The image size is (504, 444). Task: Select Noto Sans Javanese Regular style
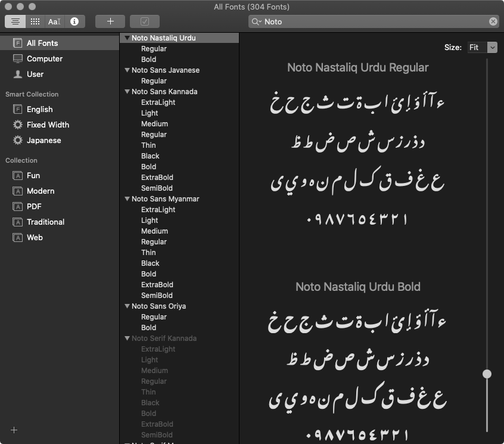(154, 81)
